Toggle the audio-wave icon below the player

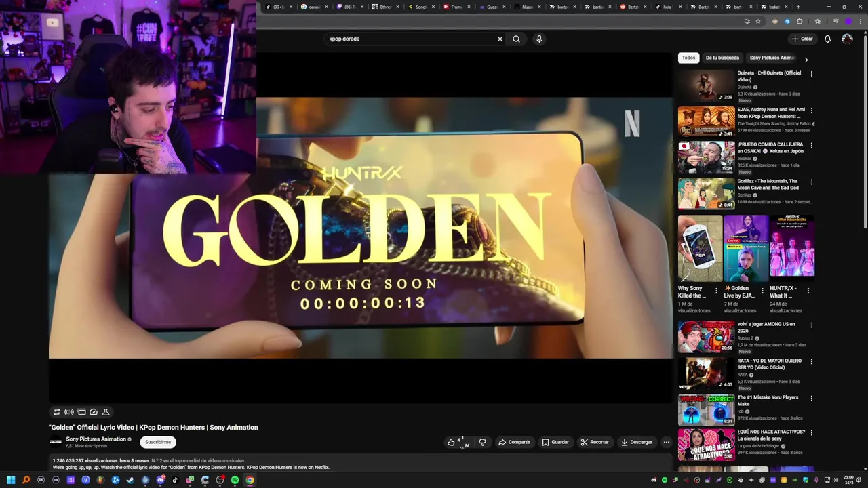click(x=69, y=412)
